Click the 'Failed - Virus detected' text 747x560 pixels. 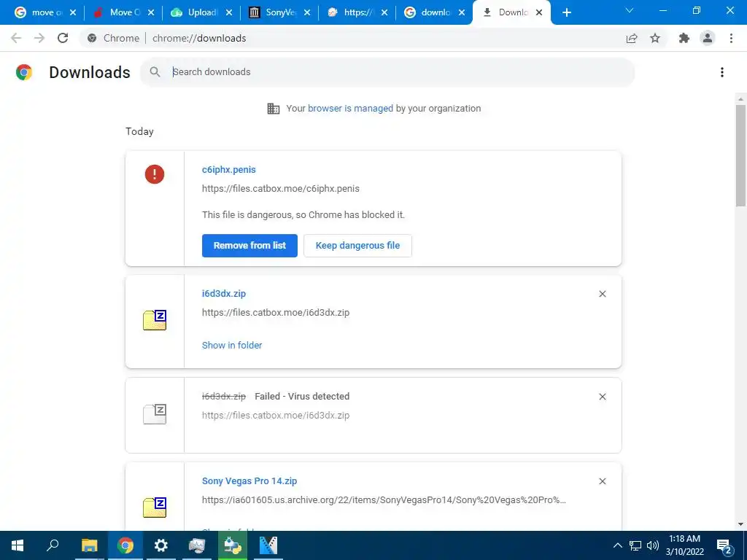point(302,397)
